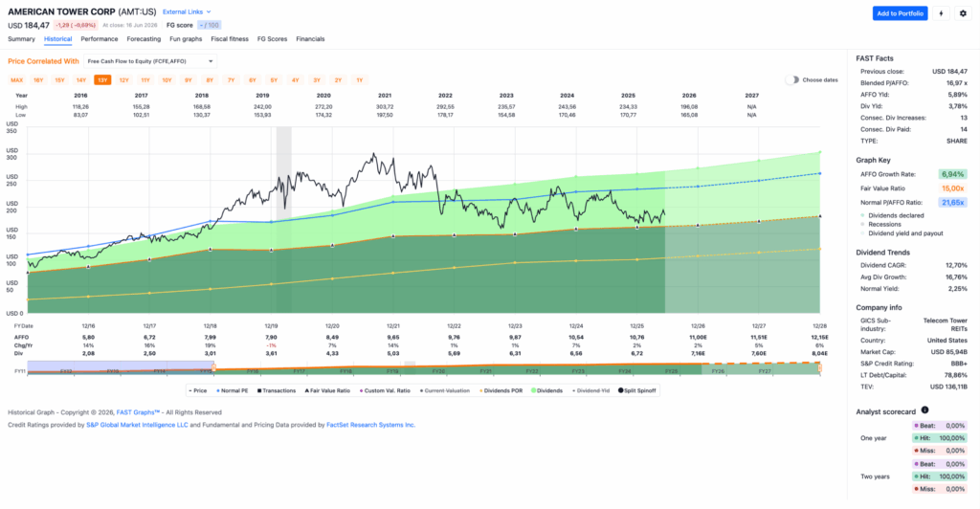Click the one year Hit 100,00% badge

[940, 438]
